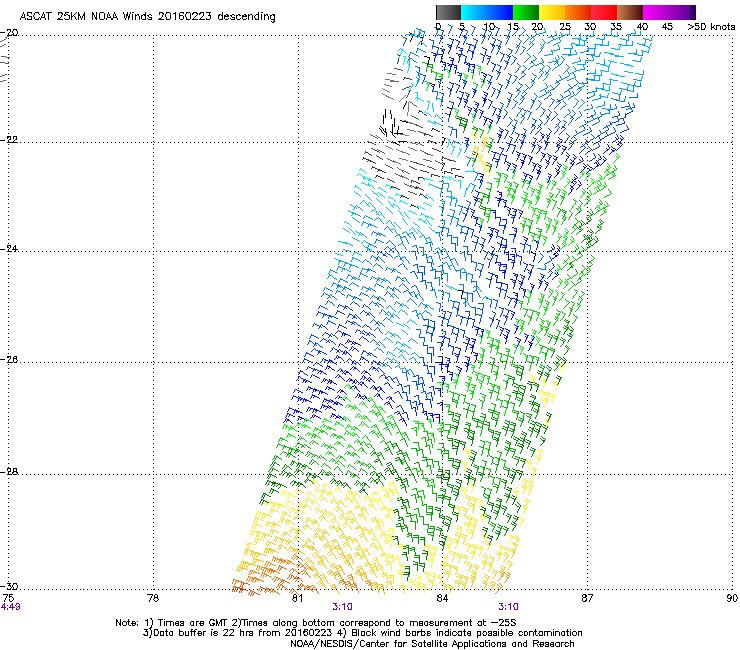Click the green 15-20 knots legend swatch
This screenshot has height=650, width=740.
(x=526, y=12)
